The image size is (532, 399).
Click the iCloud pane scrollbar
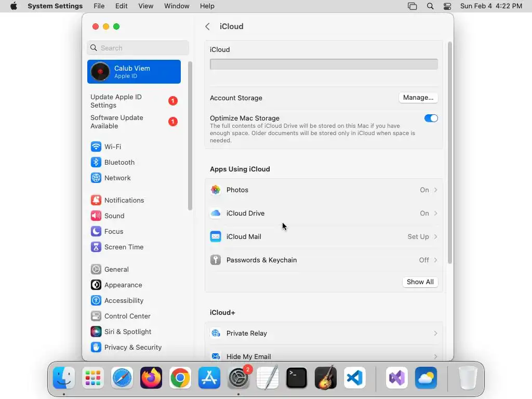click(450, 153)
